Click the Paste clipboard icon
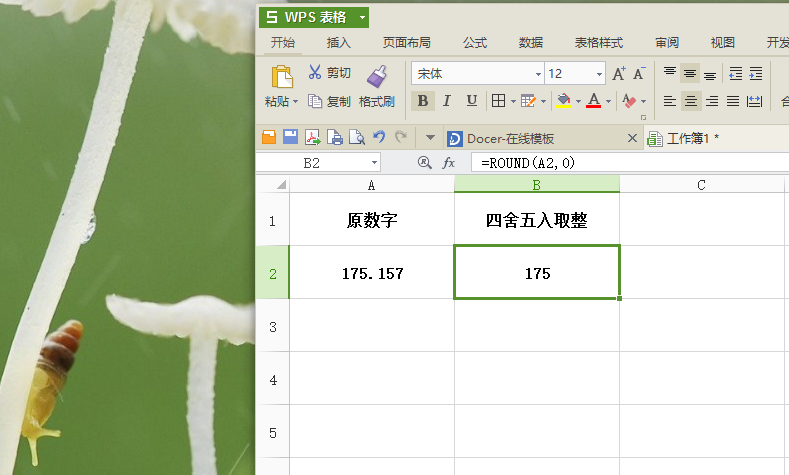 [282, 76]
